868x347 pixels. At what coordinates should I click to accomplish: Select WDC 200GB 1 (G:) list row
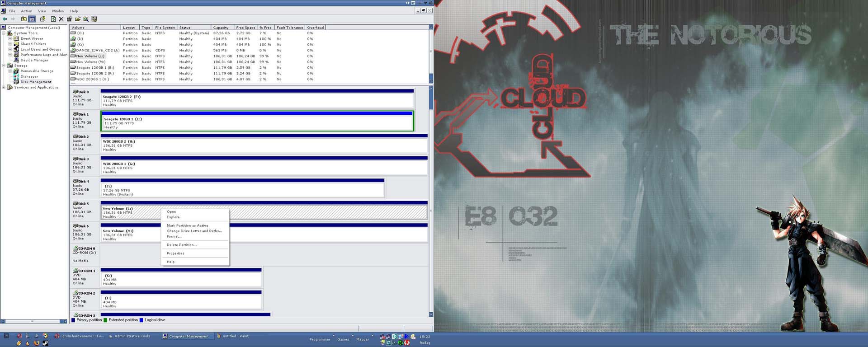click(198, 79)
